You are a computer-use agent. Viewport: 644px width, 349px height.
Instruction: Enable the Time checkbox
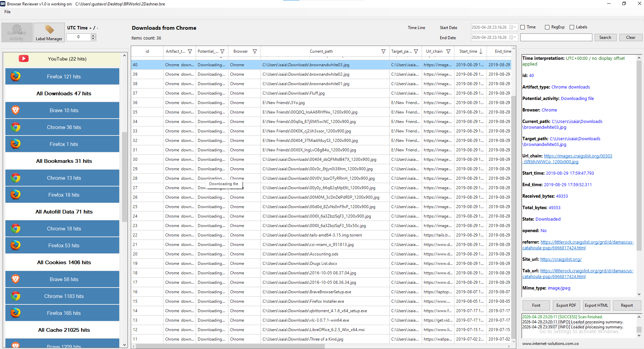pos(523,27)
